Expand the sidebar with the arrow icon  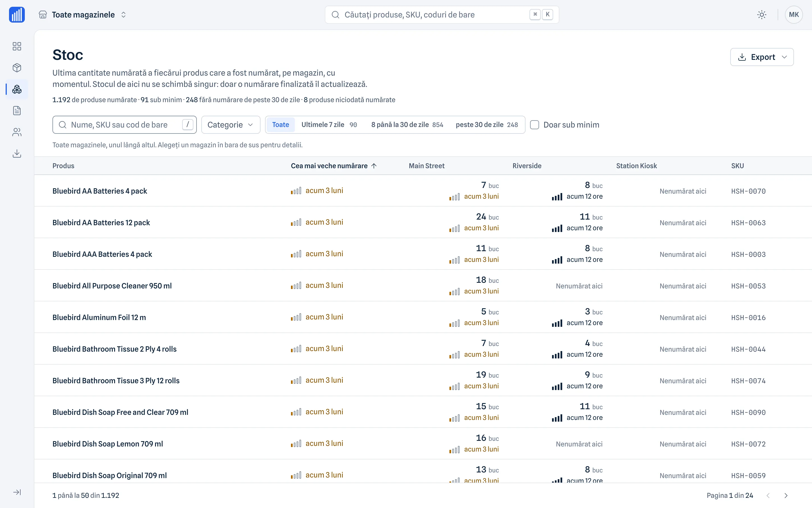[x=17, y=492]
